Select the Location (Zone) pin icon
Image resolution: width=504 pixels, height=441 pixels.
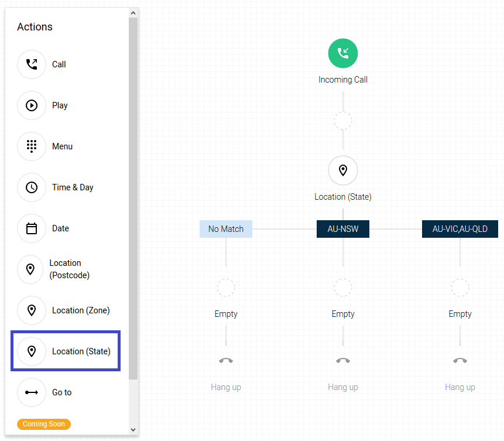point(32,310)
